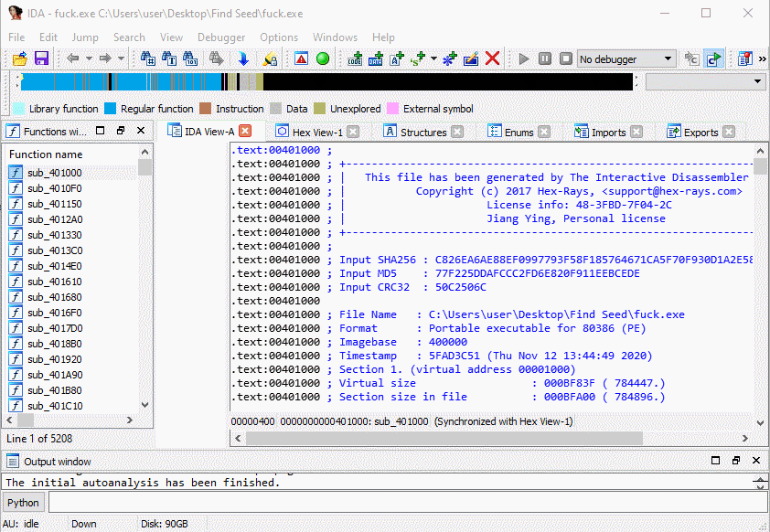This screenshot has width=770, height=532.
Task: Close the Output window panel
Action: 756,461
